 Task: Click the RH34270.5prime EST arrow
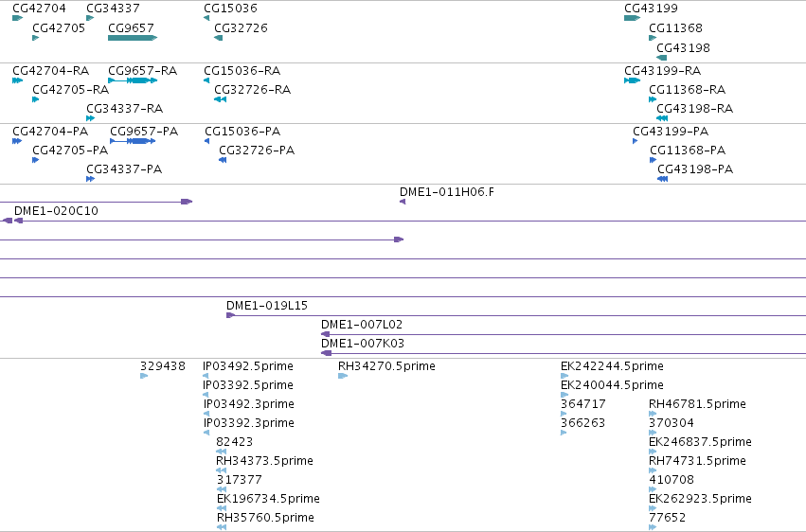tap(343, 376)
